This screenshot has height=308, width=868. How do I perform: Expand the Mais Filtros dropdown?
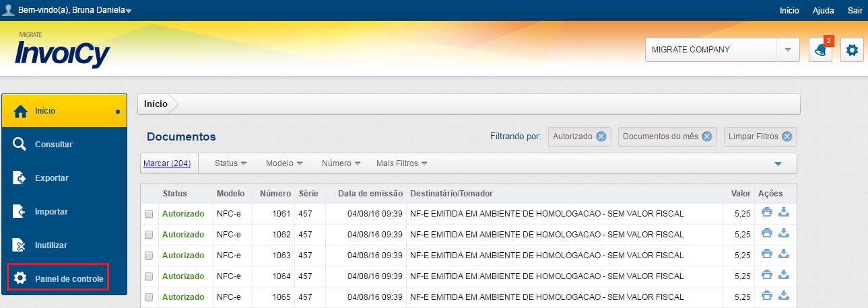(402, 163)
